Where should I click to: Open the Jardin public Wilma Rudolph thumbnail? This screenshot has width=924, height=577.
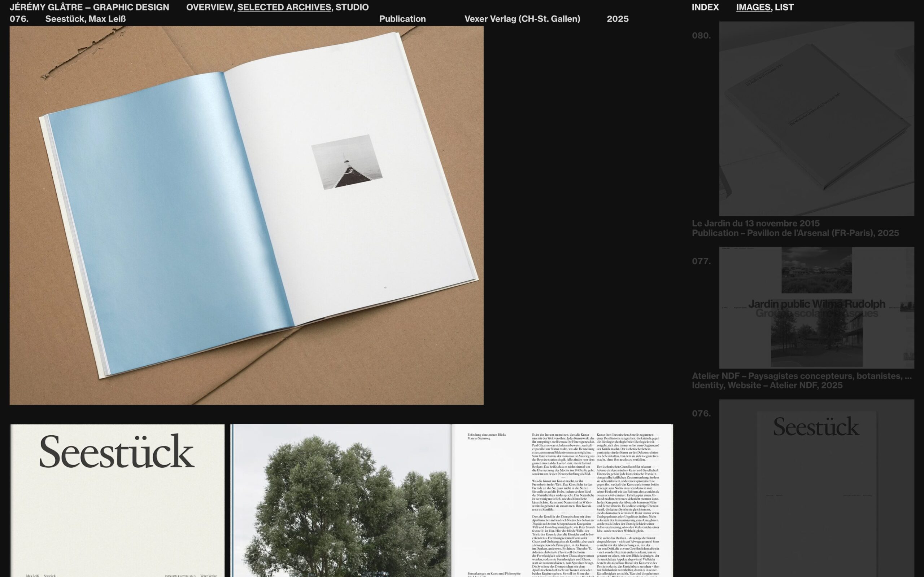pyautogui.click(x=817, y=308)
